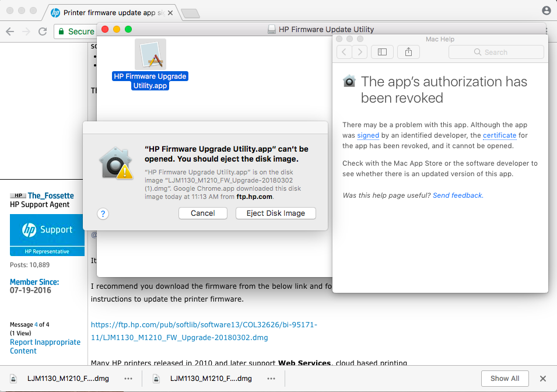Click the Send feedback link
This screenshot has width=557, height=392.
point(458,195)
